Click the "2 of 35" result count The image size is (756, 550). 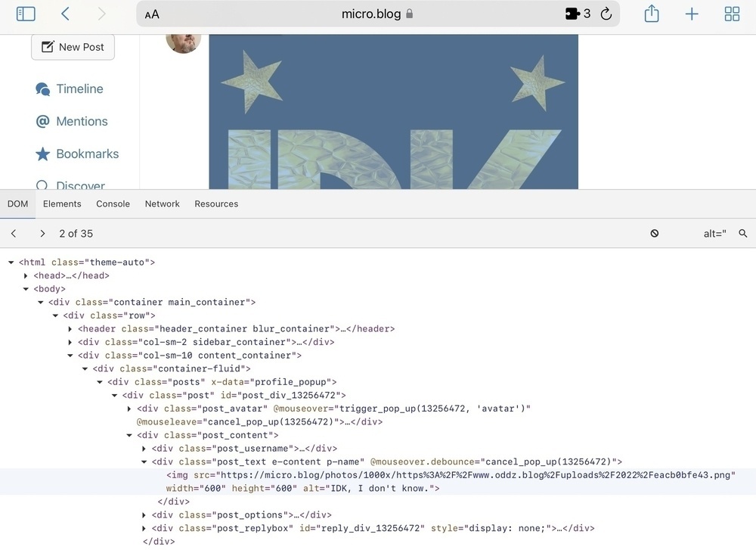click(76, 234)
